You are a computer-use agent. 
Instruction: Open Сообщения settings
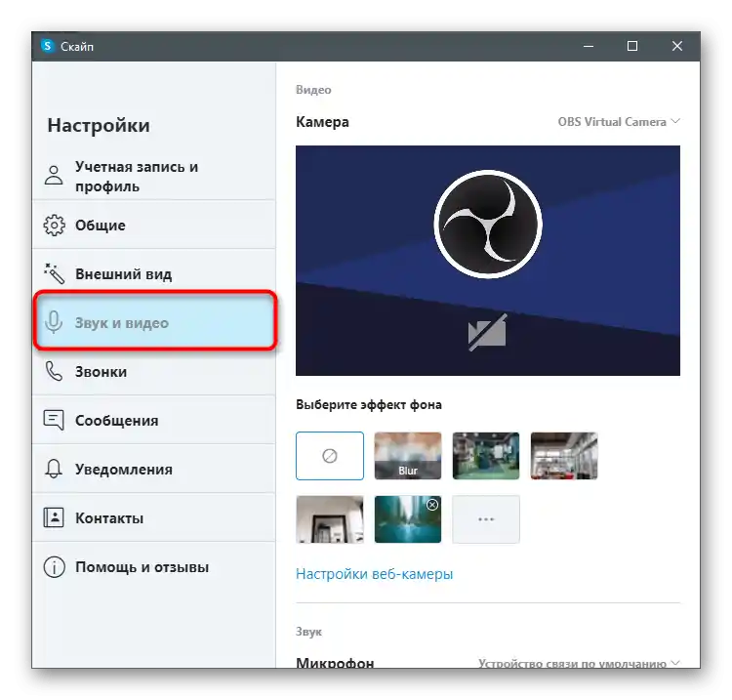coord(154,420)
